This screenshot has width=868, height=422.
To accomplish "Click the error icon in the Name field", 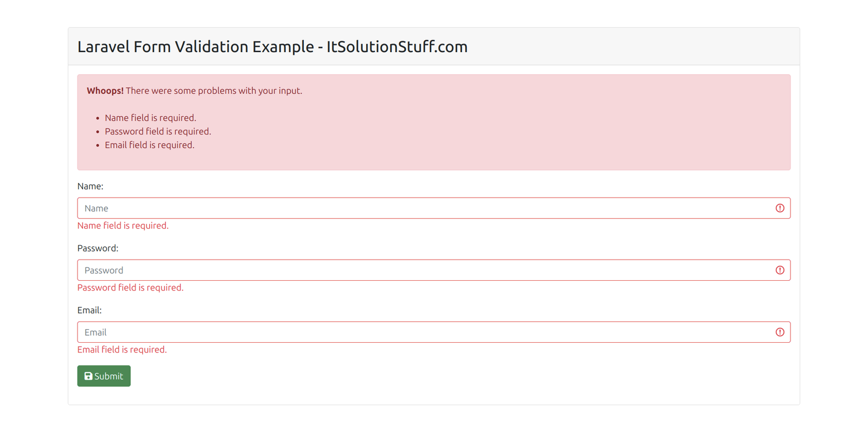I will [x=780, y=208].
